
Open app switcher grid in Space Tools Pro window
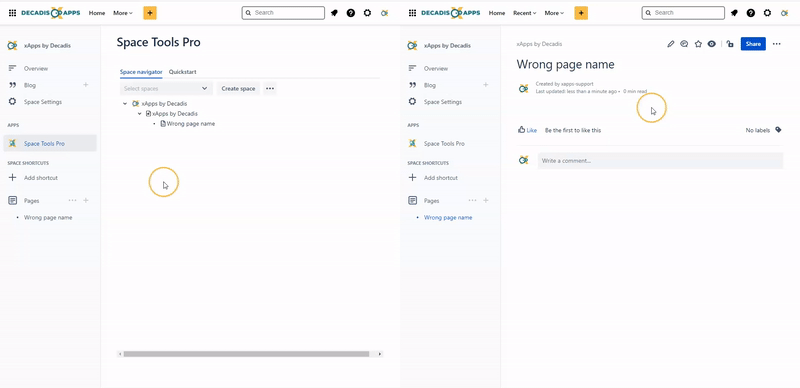(12, 13)
